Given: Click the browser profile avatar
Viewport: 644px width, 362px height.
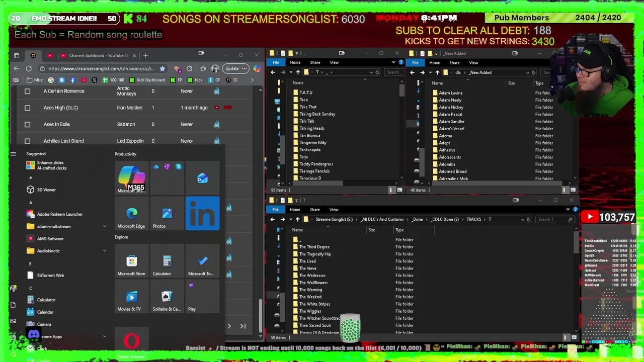Looking at the screenshot, I should (215, 68).
